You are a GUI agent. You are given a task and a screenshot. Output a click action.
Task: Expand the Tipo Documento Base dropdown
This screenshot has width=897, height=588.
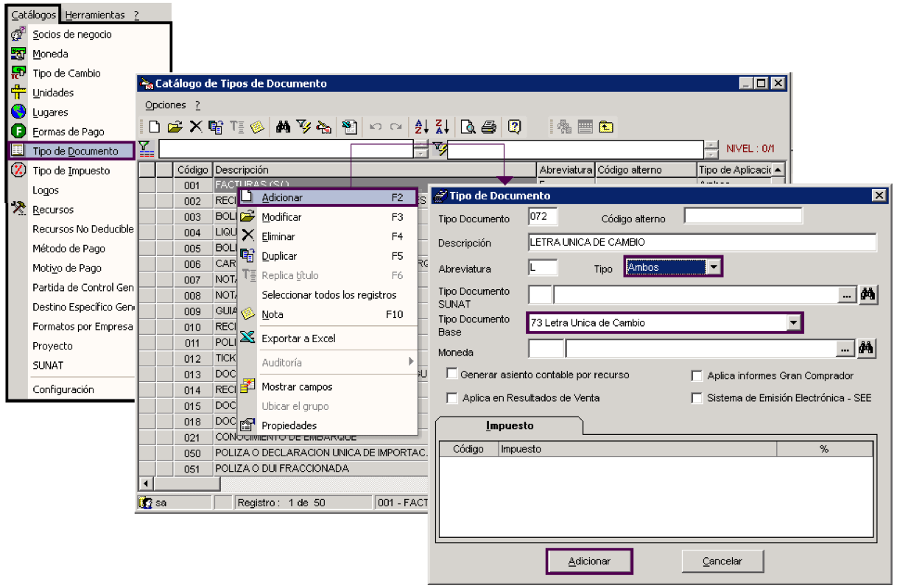(793, 322)
